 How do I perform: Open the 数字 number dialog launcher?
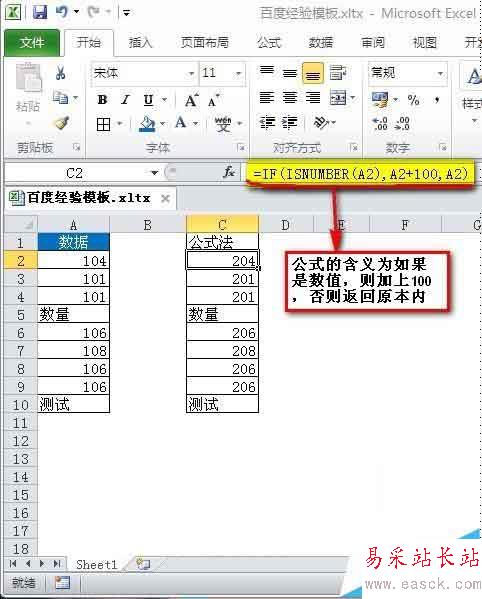pos(442,147)
